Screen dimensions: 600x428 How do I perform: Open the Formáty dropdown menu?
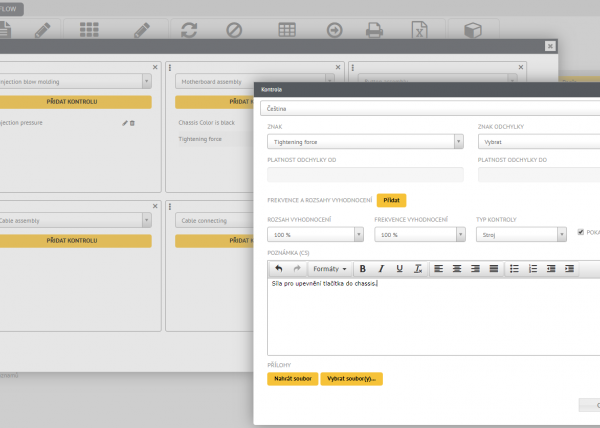click(329, 269)
